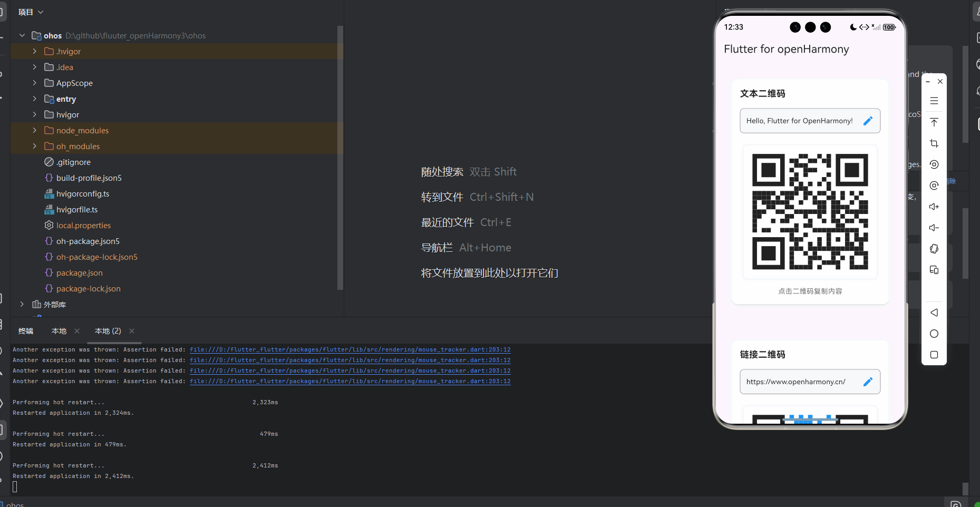Open the emulator toolbar hamburger menu

934,101
